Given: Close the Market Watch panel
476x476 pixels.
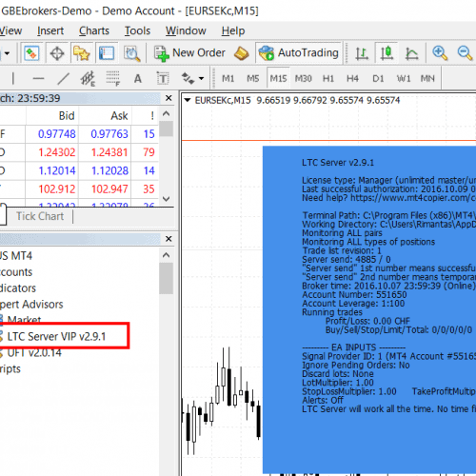Looking at the screenshot, I should pos(169,98).
